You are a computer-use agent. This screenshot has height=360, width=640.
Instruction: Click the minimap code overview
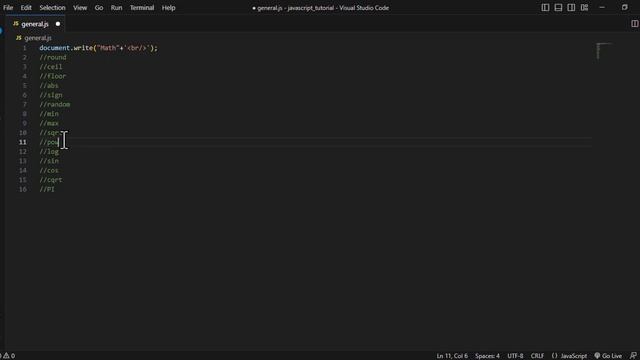(x=604, y=51)
